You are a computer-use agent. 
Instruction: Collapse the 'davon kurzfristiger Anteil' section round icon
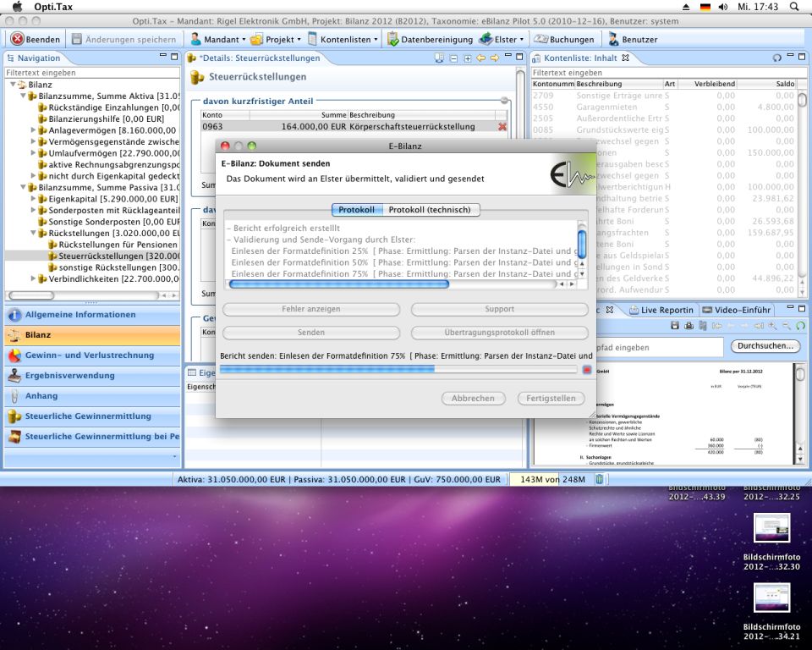[x=504, y=100]
